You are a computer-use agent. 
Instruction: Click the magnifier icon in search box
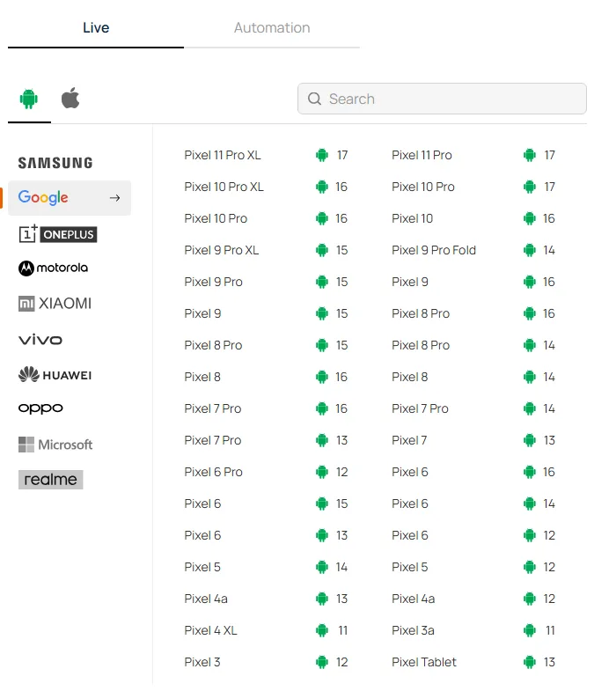coord(314,99)
